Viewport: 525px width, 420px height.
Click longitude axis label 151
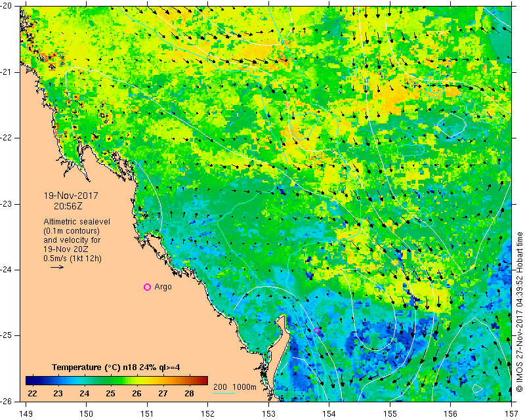coord(147,414)
